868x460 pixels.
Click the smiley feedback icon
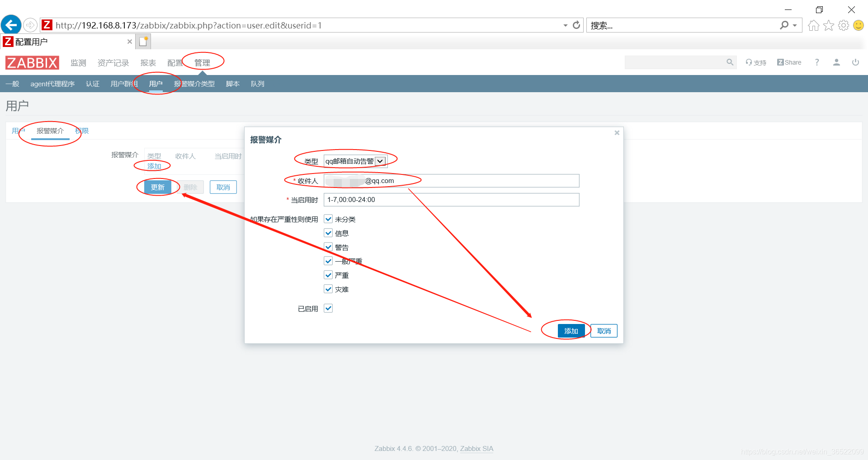[858, 25]
